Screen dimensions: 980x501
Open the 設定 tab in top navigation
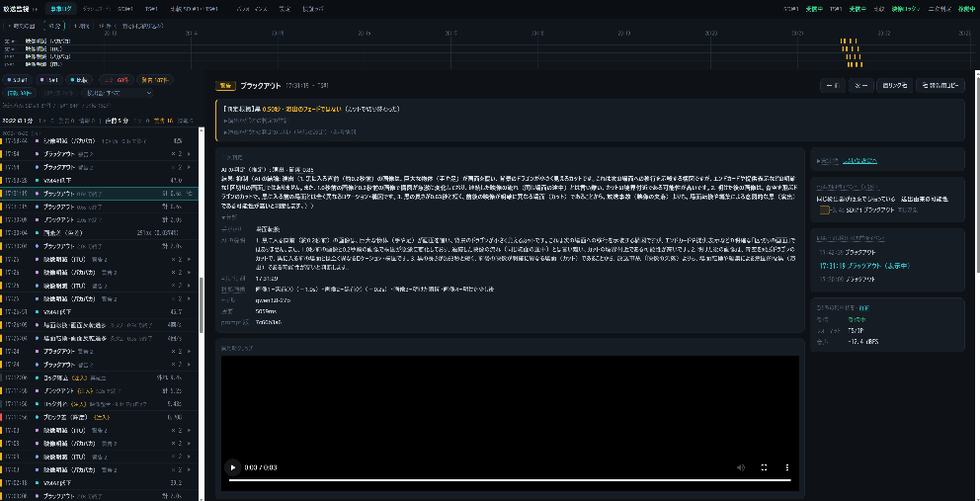pyautogui.click(x=285, y=9)
